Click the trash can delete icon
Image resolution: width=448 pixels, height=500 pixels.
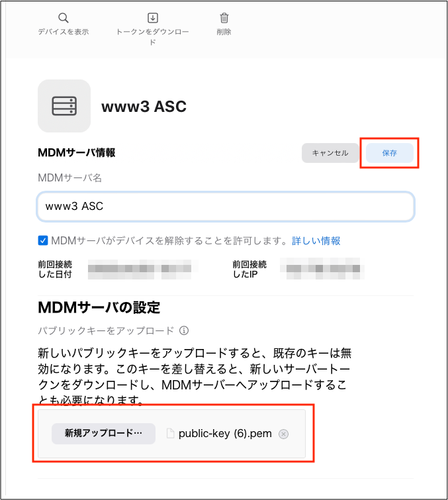coord(224,18)
